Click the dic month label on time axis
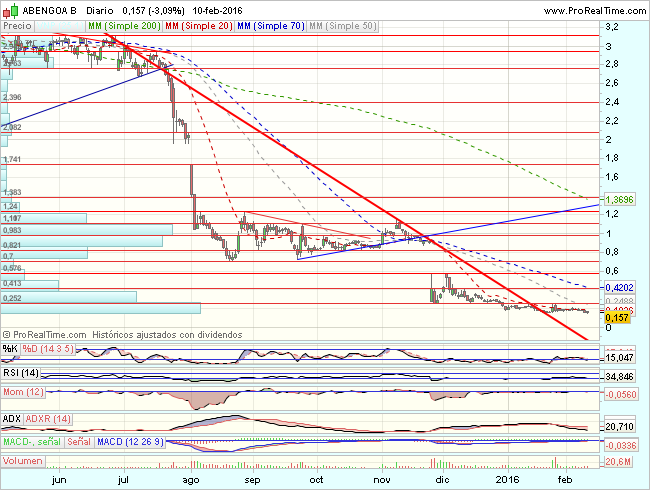The width and height of the screenshot is (650, 490). pyautogui.click(x=442, y=480)
